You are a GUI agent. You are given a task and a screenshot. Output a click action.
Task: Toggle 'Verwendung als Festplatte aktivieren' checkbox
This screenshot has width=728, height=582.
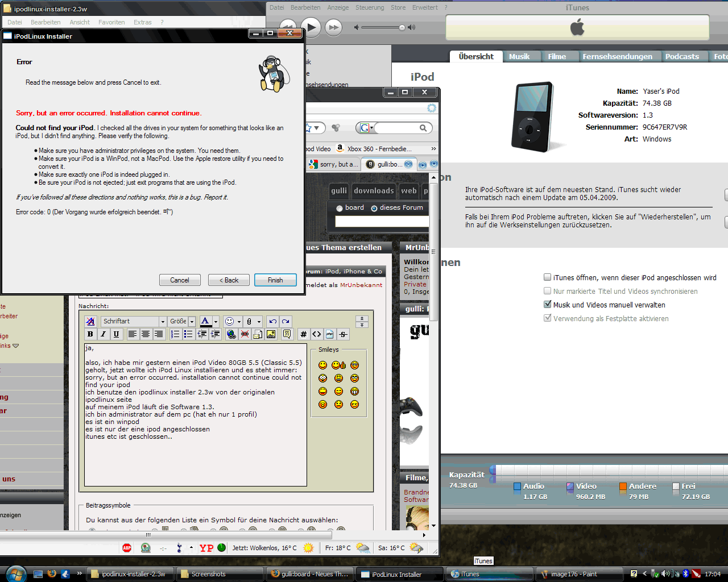547,318
